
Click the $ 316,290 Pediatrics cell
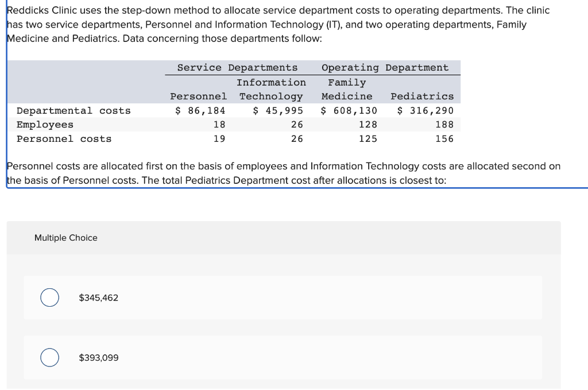(x=425, y=111)
